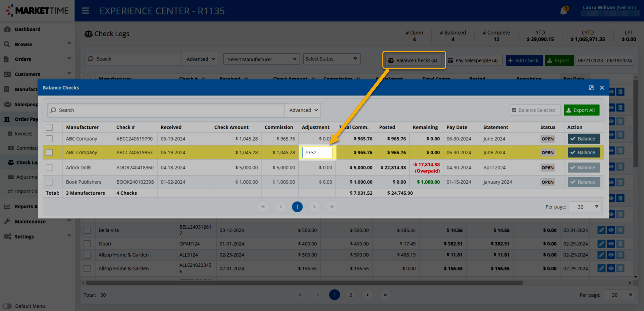Change Per page value in Balance Checks dialog
The width and height of the screenshot is (644, 311).
[x=585, y=207]
